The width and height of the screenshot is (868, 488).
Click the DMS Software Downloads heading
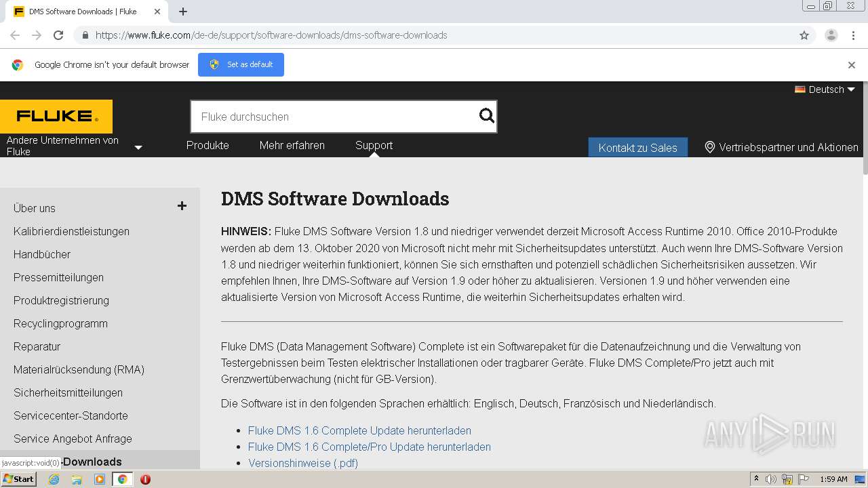pyautogui.click(x=335, y=199)
